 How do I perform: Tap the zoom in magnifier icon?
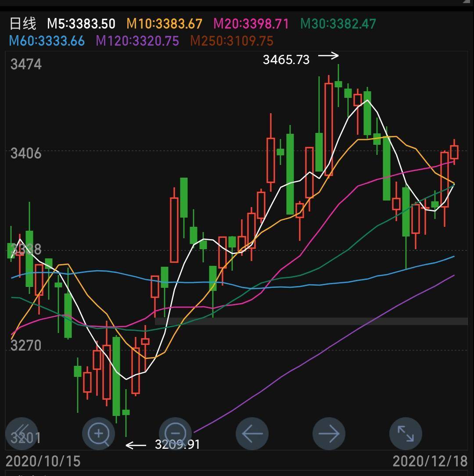[x=98, y=433]
